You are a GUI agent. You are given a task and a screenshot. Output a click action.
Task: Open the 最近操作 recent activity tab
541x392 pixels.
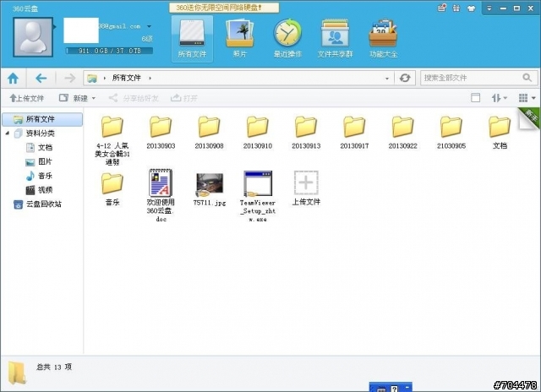point(287,39)
